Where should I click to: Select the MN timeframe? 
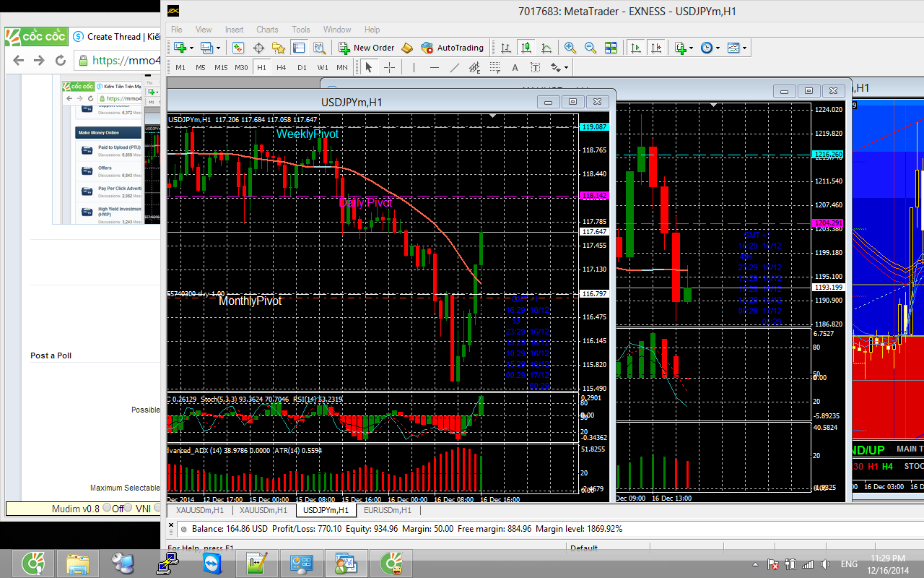coord(342,67)
